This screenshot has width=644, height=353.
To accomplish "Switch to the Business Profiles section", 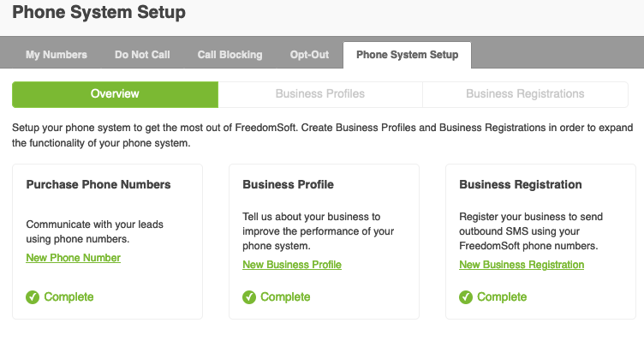I will (x=320, y=94).
